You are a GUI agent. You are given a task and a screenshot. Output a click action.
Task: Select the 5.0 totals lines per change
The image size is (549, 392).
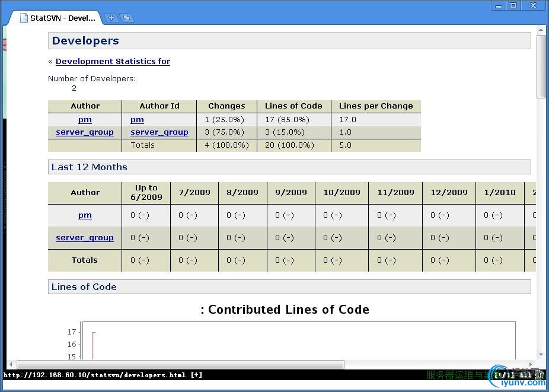tap(345, 145)
